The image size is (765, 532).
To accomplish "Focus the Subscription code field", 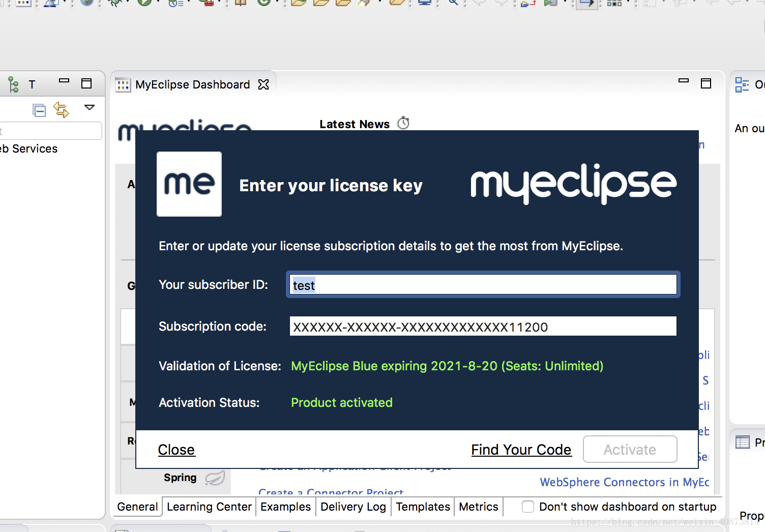I will tap(483, 327).
